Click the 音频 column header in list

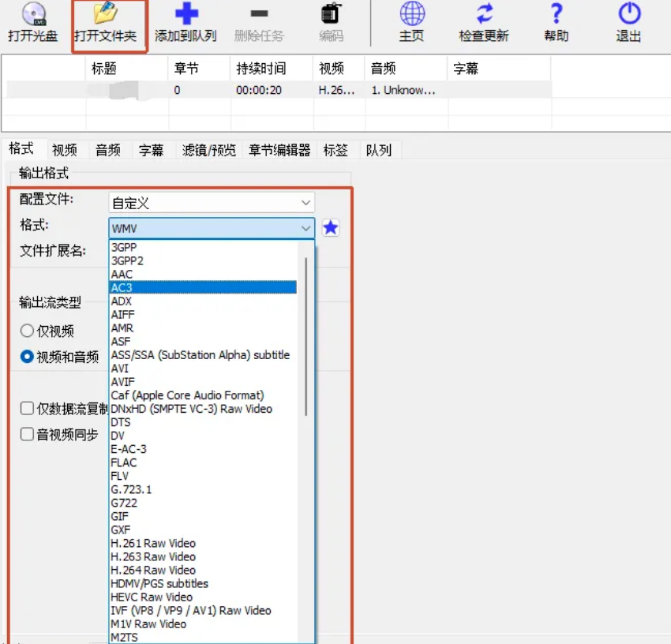tap(407, 68)
